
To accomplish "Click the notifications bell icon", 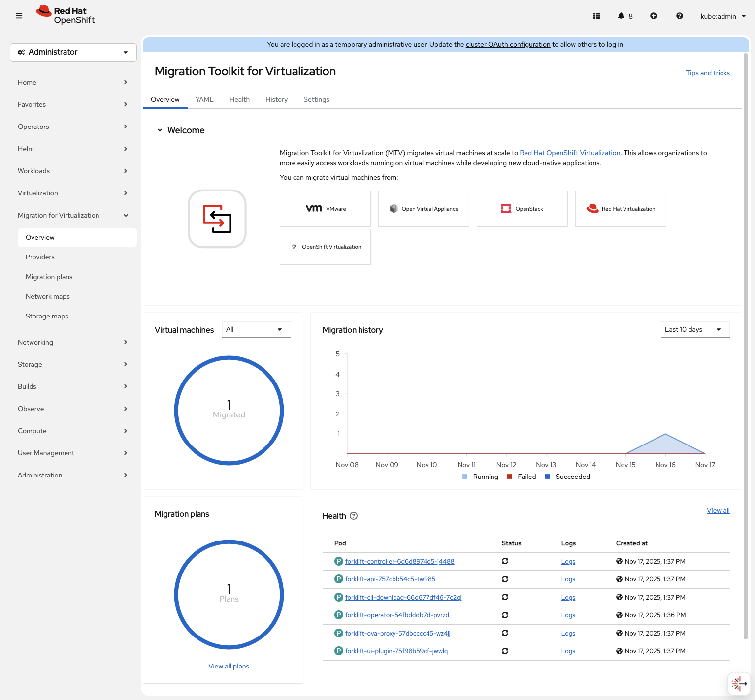I will (x=621, y=16).
